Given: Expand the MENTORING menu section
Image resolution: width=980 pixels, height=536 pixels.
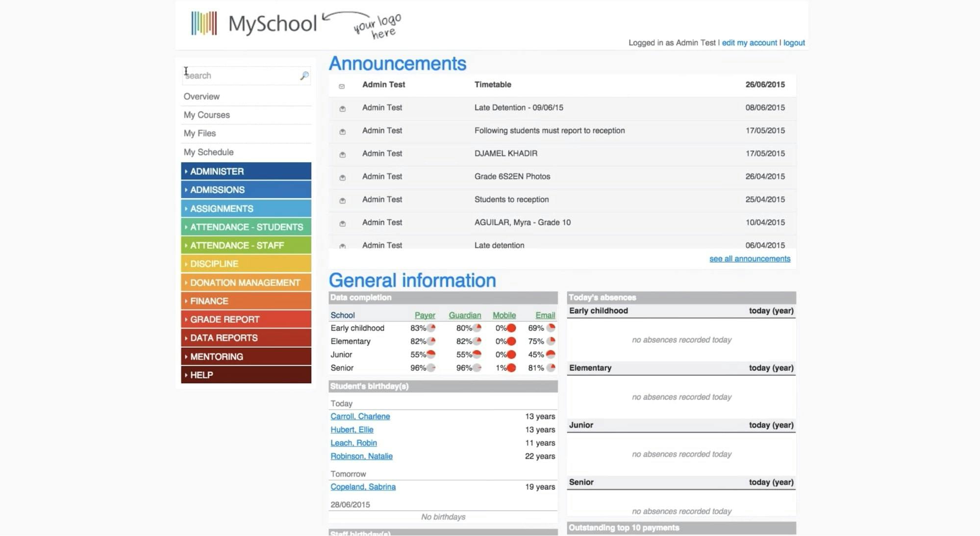Looking at the screenshot, I should pos(246,357).
